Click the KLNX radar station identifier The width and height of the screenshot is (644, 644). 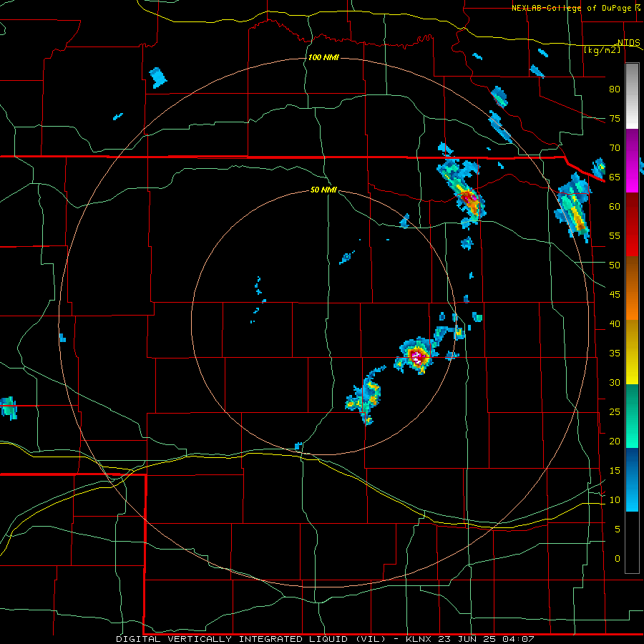(419, 639)
